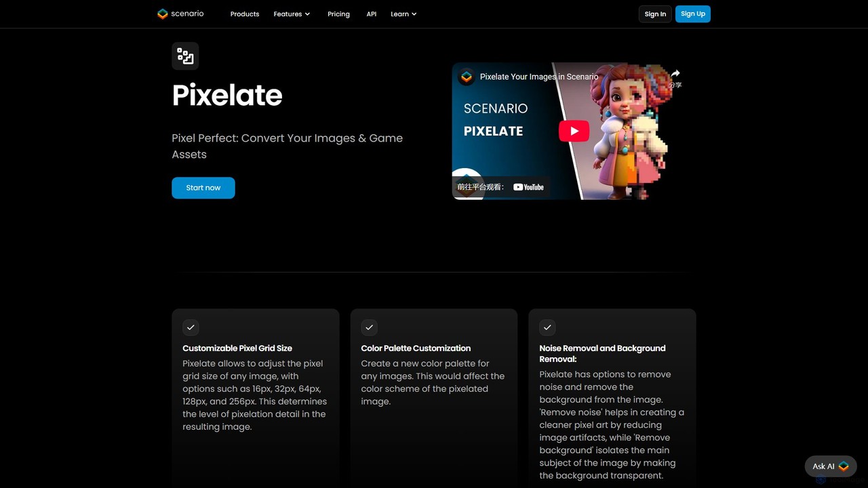Click the checkmark on Color Palette Customization
Viewport: 868px width, 488px height.
369,327
